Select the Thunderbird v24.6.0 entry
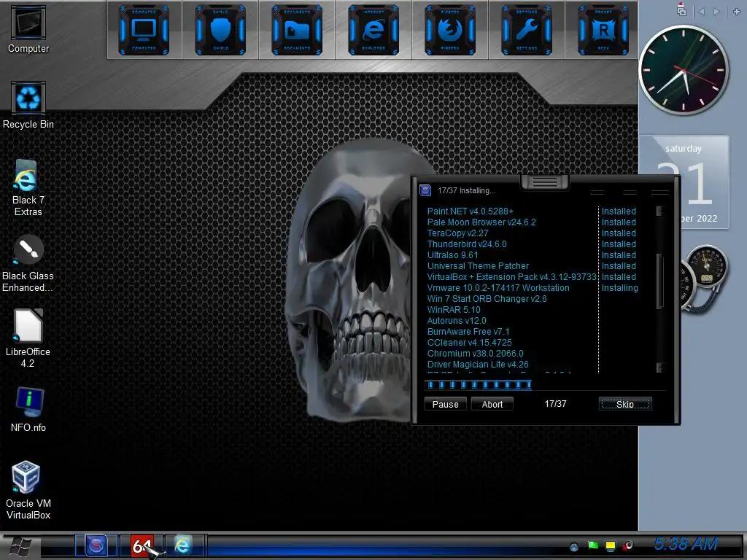The image size is (747, 560). (467, 244)
